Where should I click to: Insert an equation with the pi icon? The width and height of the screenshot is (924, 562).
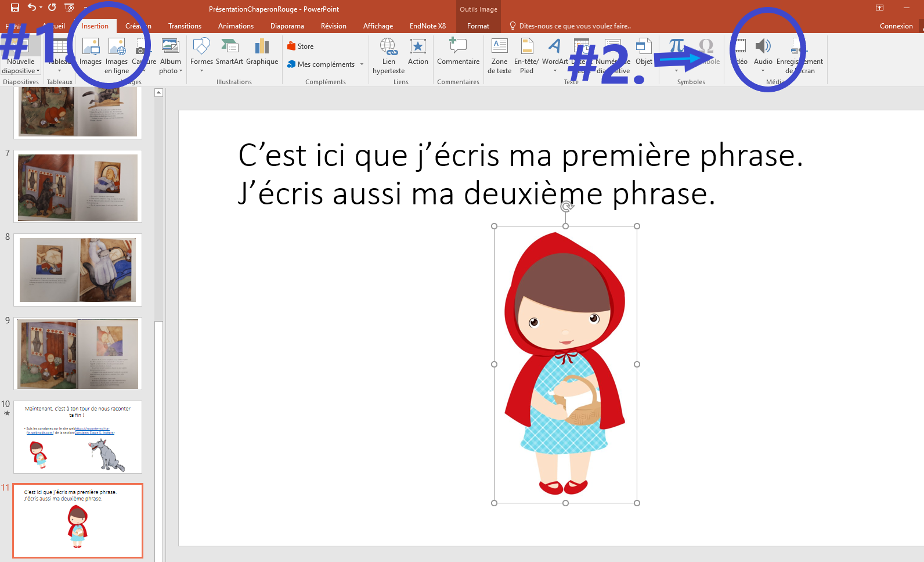(676, 48)
